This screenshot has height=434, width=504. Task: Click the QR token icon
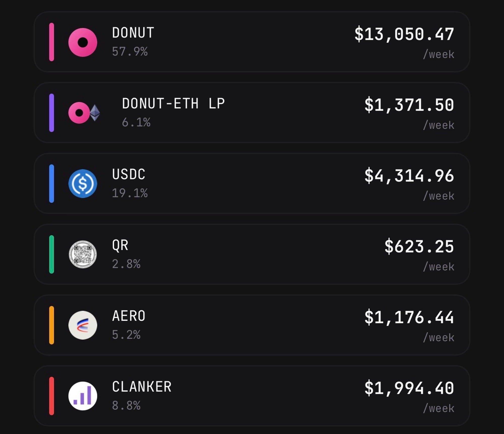[x=83, y=254]
